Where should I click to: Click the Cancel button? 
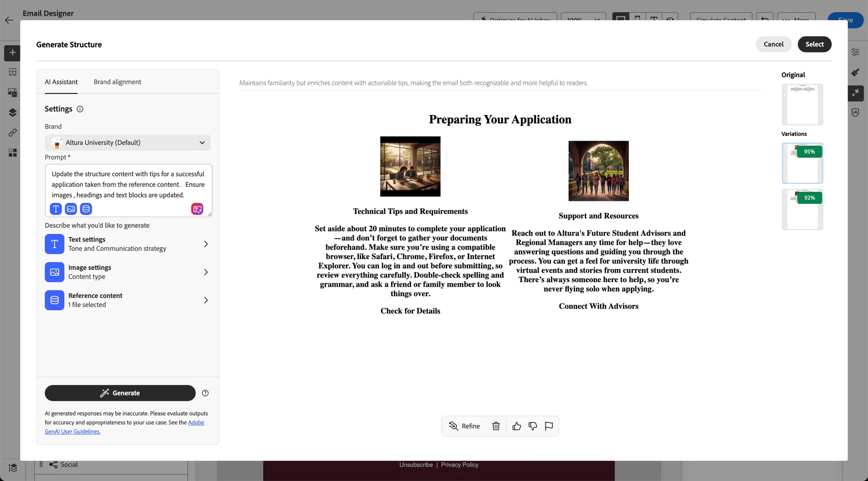(774, 44)
